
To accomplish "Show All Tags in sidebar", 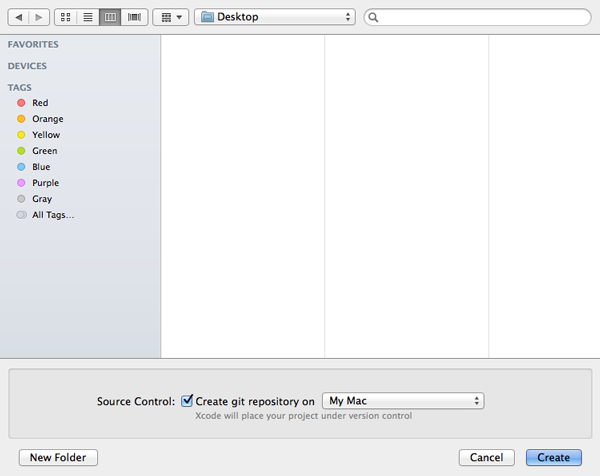I will pyautogui.click(x=52, y=215).
